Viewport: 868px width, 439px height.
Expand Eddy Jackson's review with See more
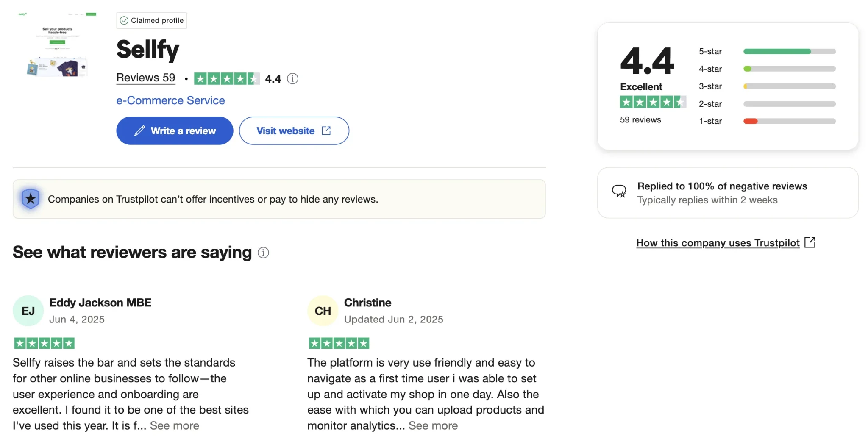click(174, 425)
